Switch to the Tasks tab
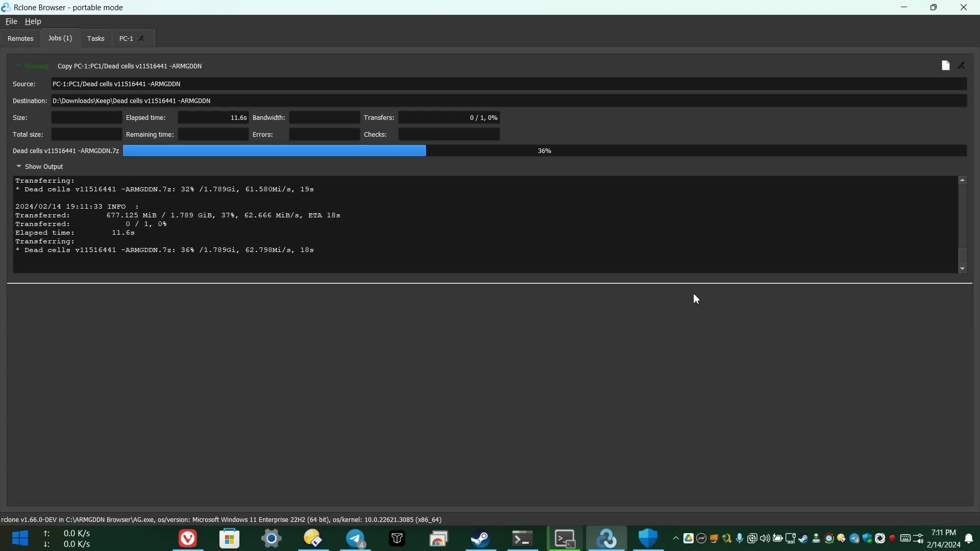Image resolution: width=980 pixels, height=551 pixels. [95, 38]
